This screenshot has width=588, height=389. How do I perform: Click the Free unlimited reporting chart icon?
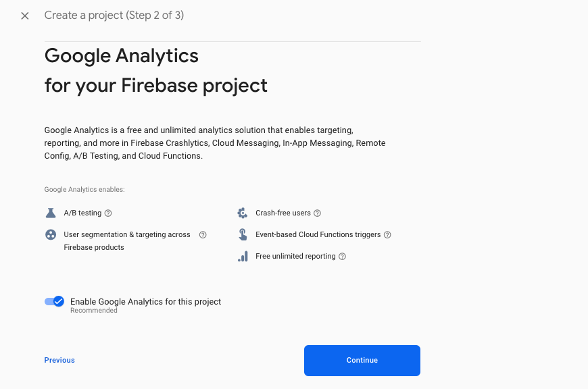(x=243, y=257)
